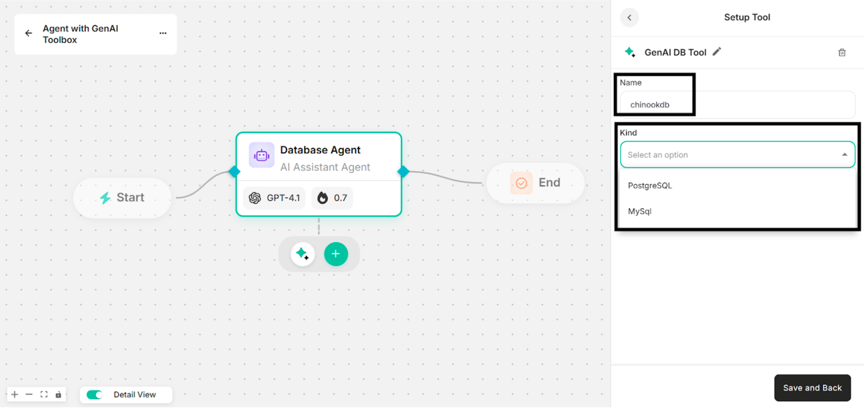Viewport: 868px width, 409px height.
Task: Fit the canvas to view
Action: [44, 395]
